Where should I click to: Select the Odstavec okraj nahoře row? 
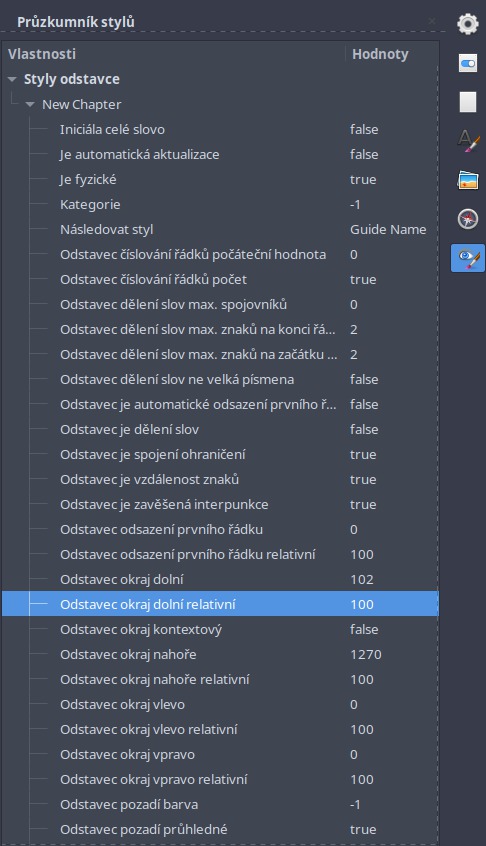220,654
